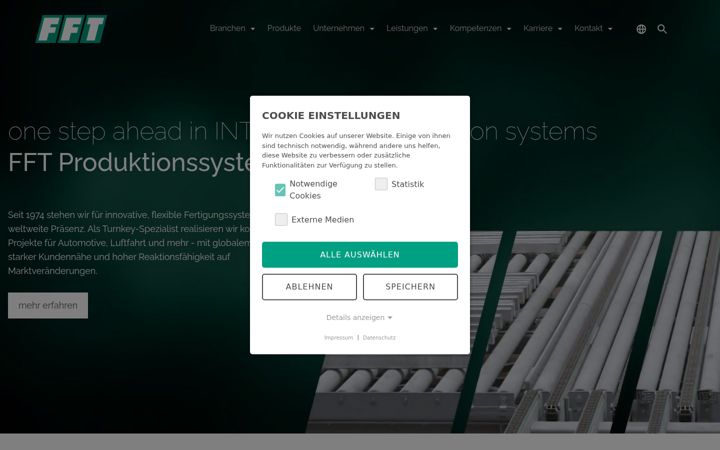Click the FFT logo in the header
This screenshot has height=450, width=720.
tap(71, 29)
